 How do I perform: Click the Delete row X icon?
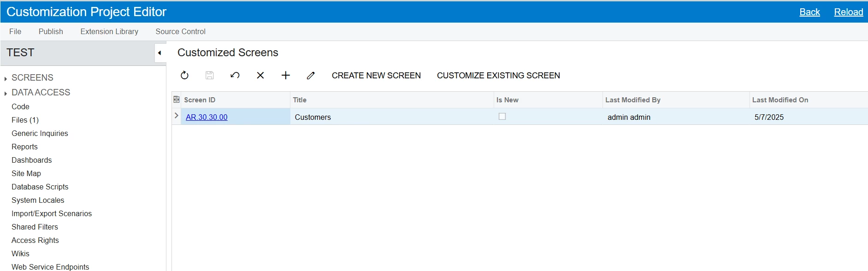pos(260,75)
